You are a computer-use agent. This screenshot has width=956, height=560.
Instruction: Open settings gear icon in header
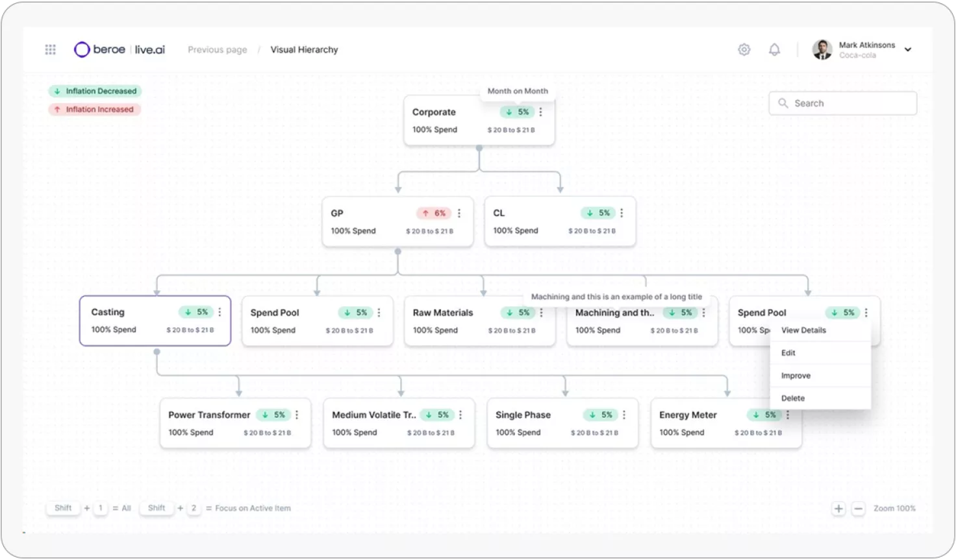tap(744, 49)
